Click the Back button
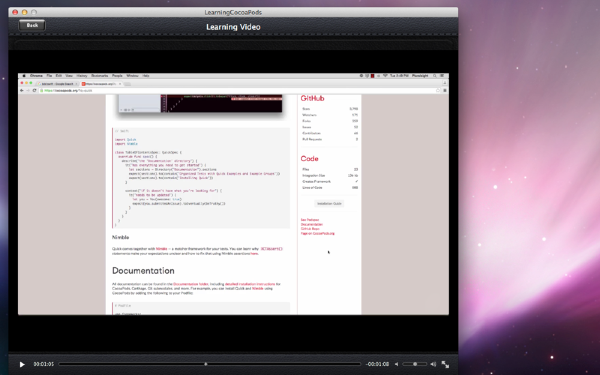600x375 pixels. [32, 25]
